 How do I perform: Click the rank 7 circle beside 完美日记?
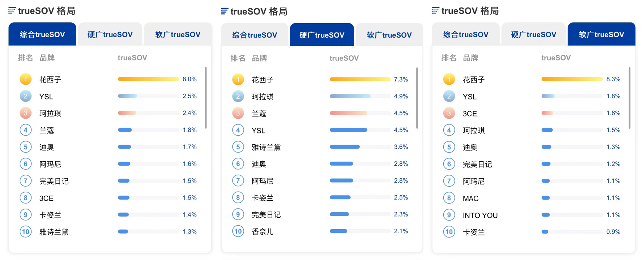26,181
